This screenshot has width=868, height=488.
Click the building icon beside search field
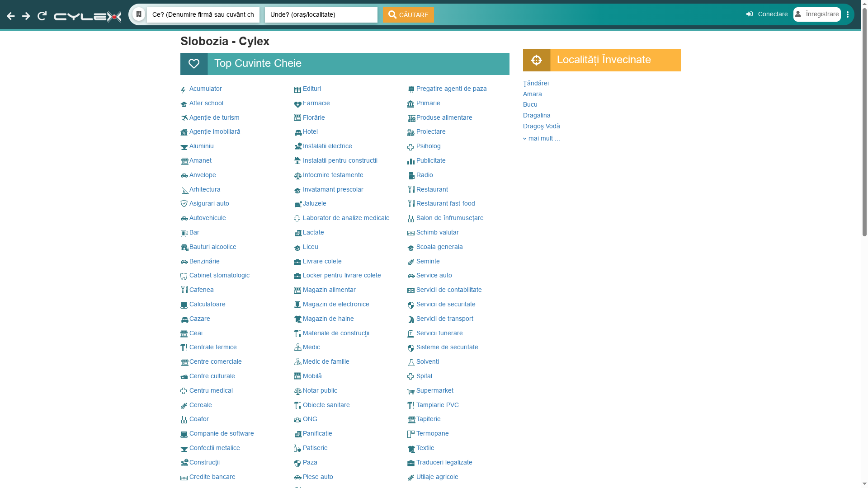click(x=139, y=14)
